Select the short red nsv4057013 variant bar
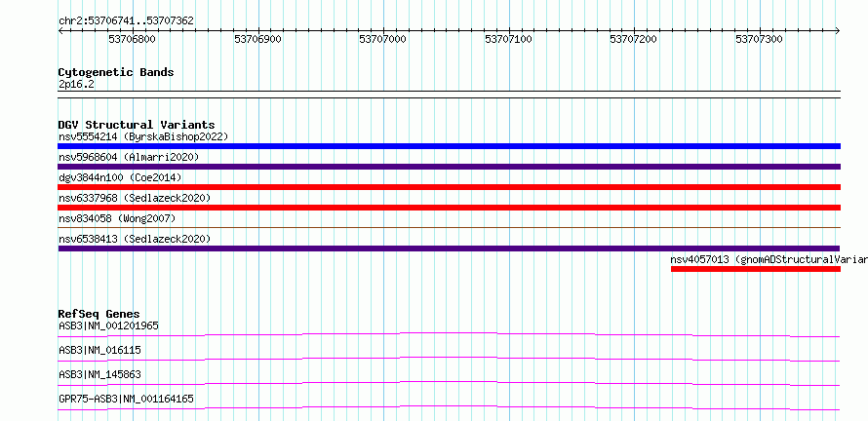Screen dimensions: 868x421 click(x=756, y=269)
